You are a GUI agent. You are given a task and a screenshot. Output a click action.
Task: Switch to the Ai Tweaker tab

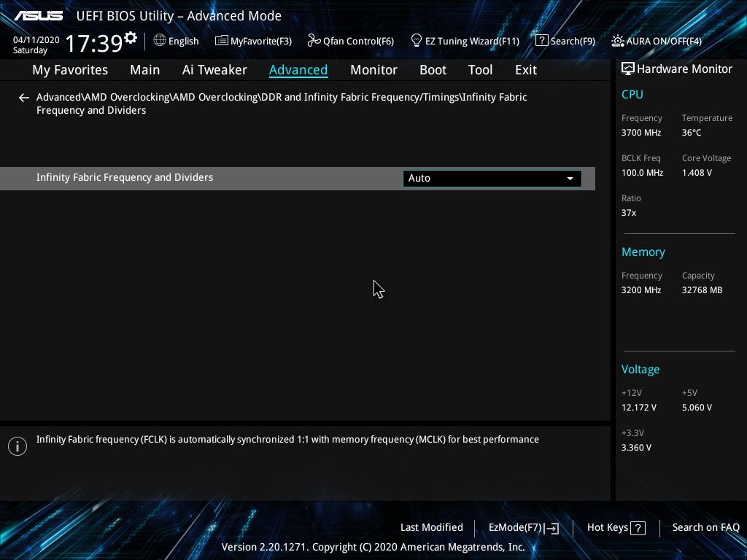point(214,70)
